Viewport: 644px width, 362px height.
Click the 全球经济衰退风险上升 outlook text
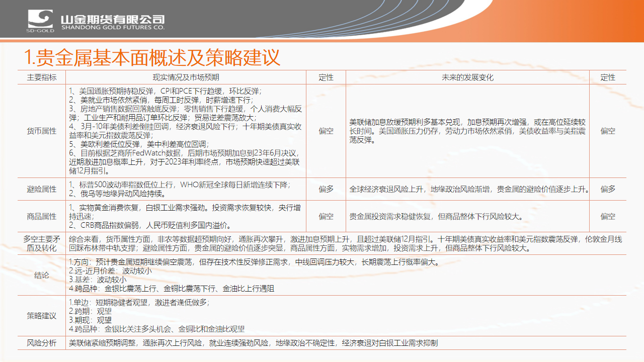click(469, 189)
